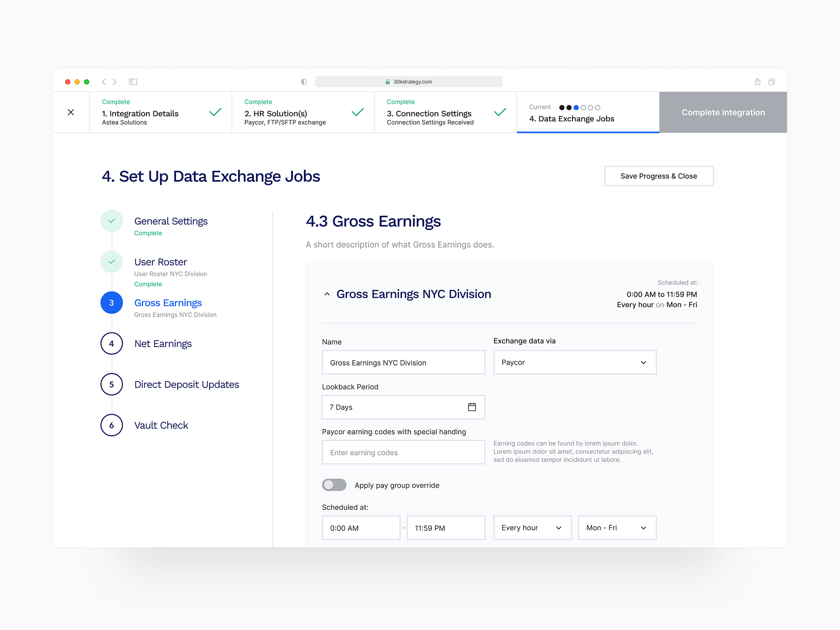Click the Enter earning codes input field
The width and height of the screenshot is (840, 630).
[403, 452]
